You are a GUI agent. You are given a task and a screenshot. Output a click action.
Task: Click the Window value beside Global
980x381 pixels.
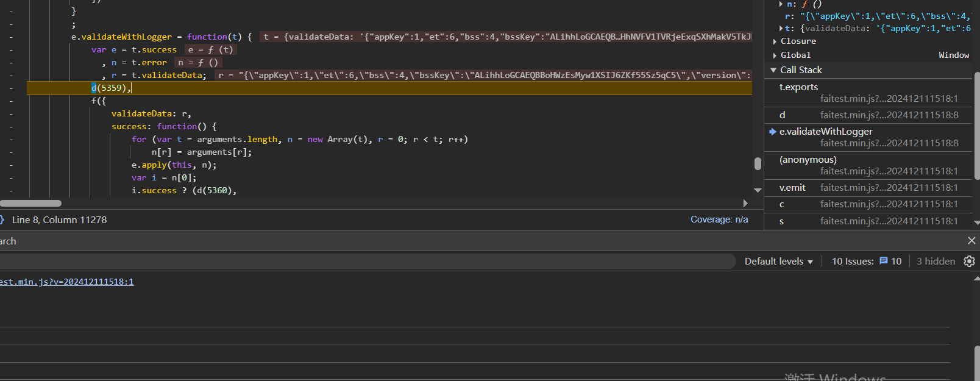(954, 55)
